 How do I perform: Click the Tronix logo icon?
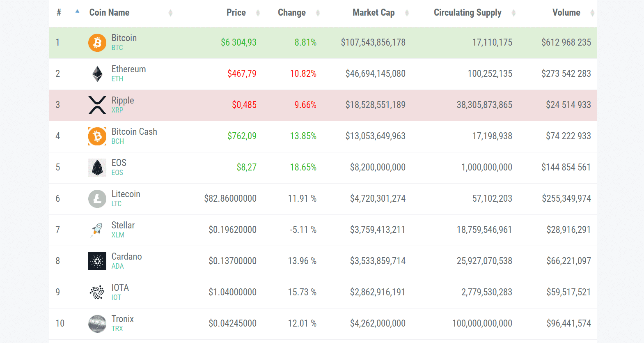point(97,324)
